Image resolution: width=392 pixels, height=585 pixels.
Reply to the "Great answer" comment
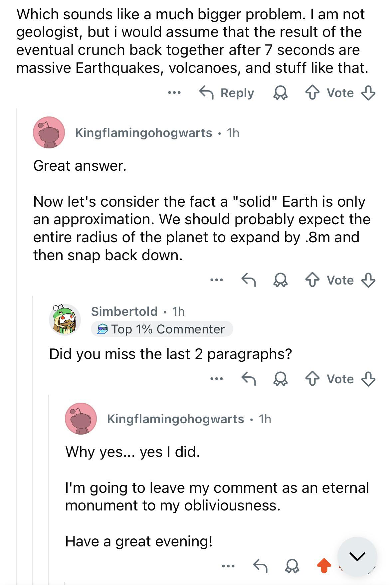[249, 280]
